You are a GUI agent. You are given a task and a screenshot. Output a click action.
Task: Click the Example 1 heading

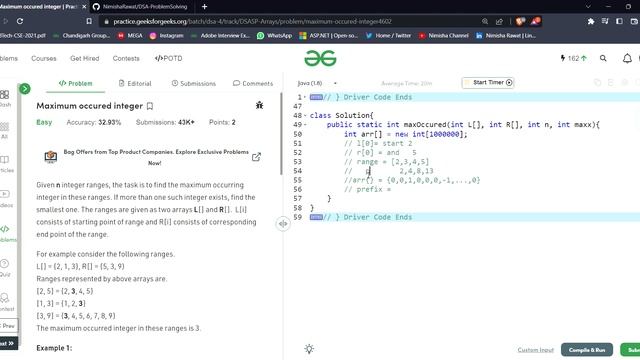point(54,348)
